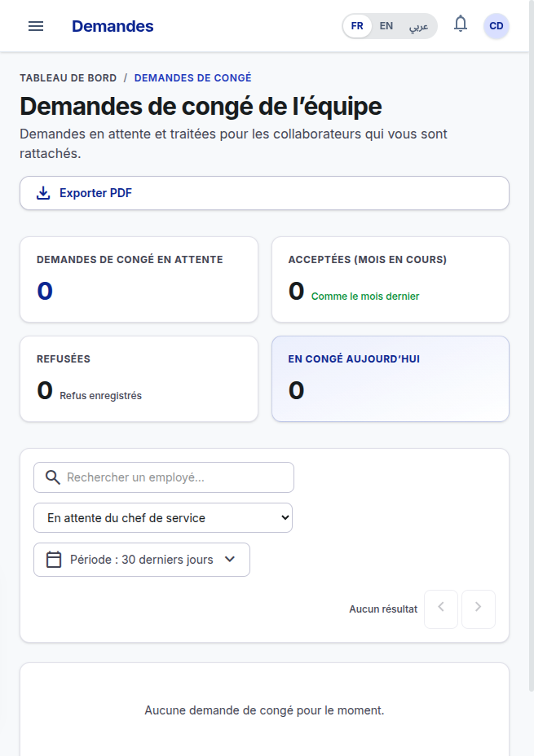Image resolution: width=534 pixels, height=756 pixels.
Task: Click the 'Demandes de congé de l'équipe' heading
Action: pyautogui.click(x=201, y=107)
